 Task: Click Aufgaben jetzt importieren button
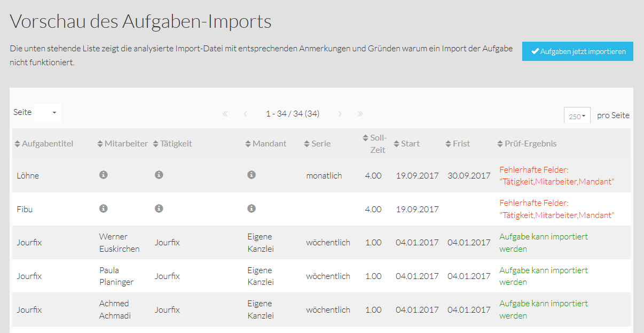point(578,51)
